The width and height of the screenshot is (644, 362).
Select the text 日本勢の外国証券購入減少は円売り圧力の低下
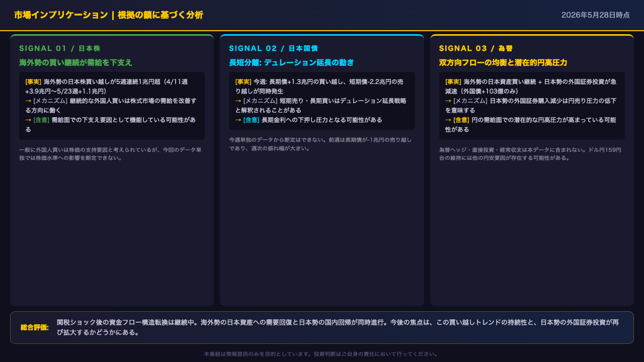531,105
